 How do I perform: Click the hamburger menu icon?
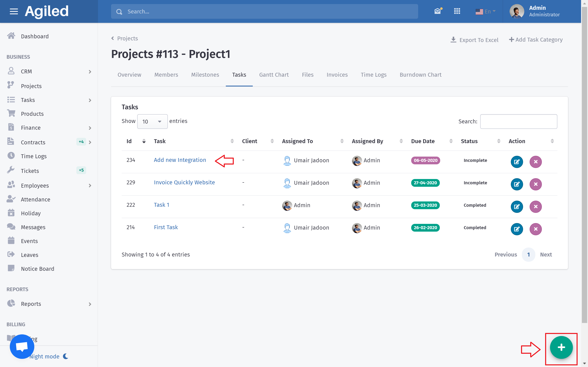coord(14,11)
